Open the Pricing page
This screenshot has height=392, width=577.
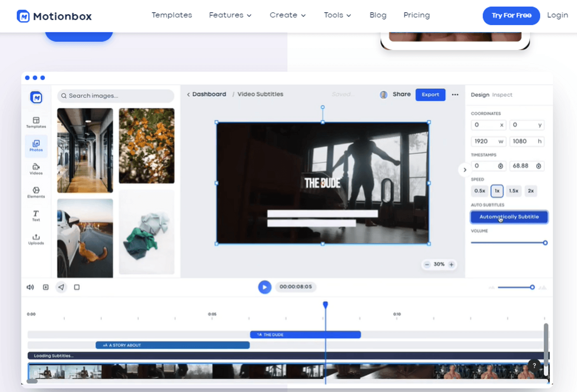[416, 15]
